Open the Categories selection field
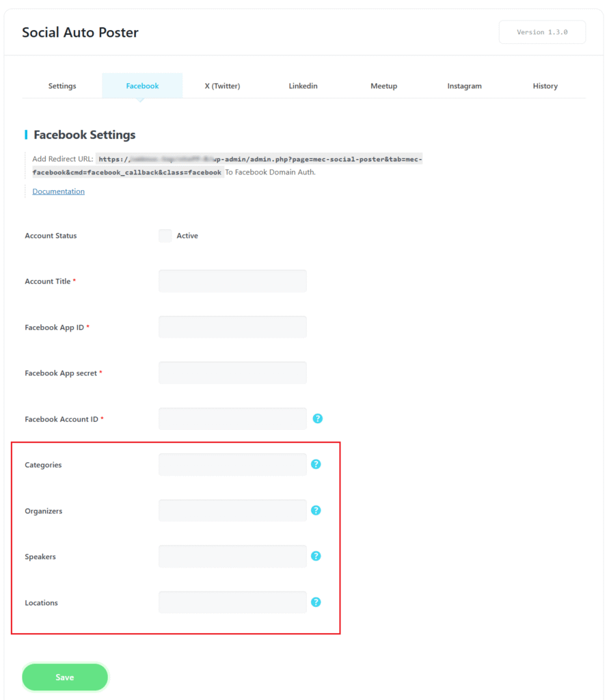Viewport: 609px width, 700px height. click(232, 465)
